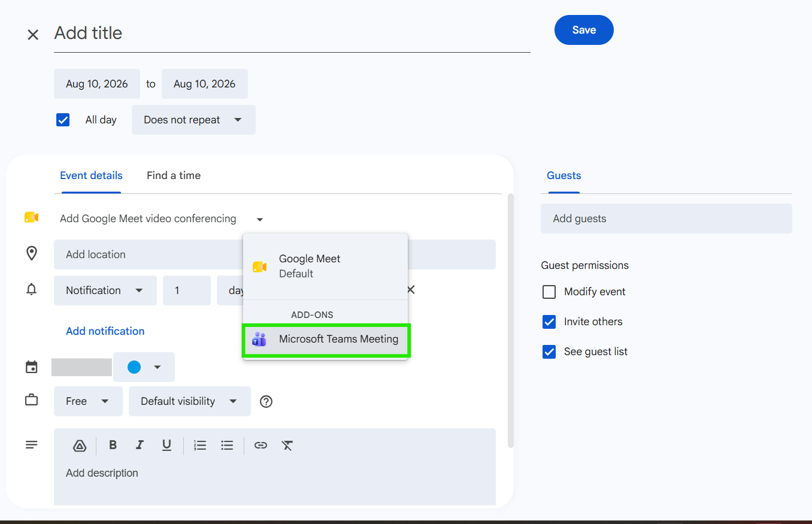Toggle italic formatting in description

pos(140,445)
